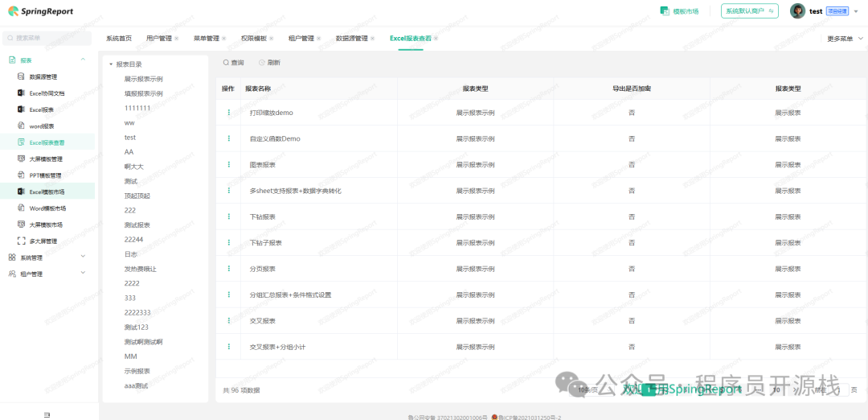
Task: Close the 用户管理 tab
Action: point(177,39)
